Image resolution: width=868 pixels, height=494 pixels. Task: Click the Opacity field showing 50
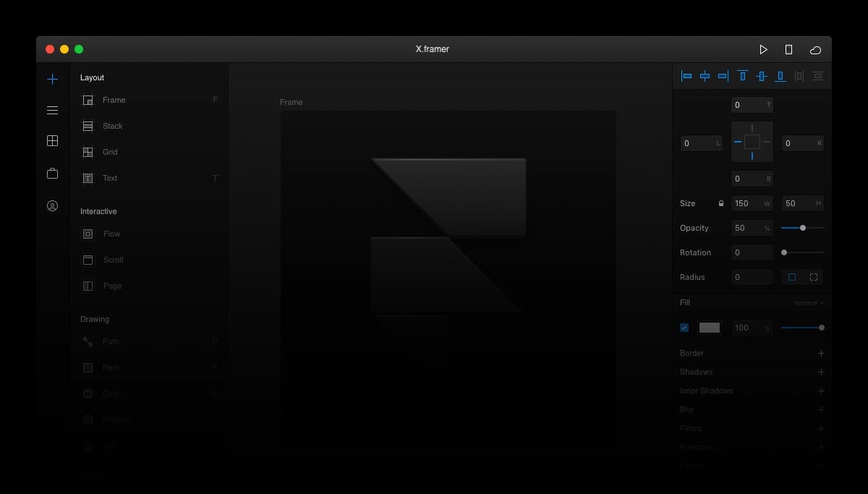click(752, 228)
